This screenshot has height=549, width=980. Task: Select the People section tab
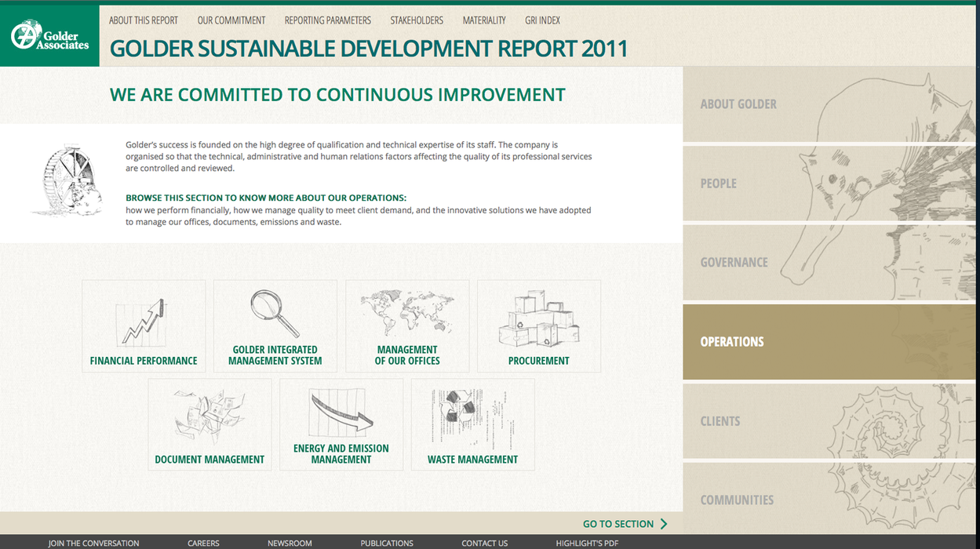coord(719,184)
